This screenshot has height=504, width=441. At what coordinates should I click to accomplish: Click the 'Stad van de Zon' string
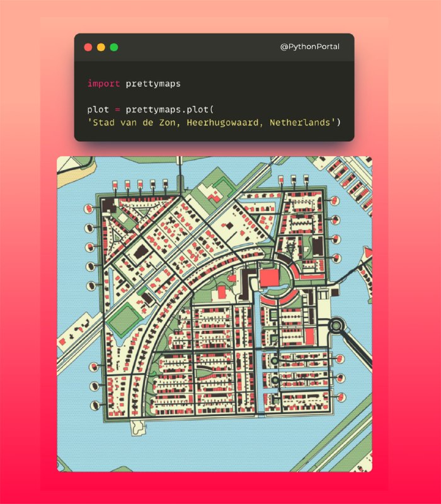[x=134, y=122]
